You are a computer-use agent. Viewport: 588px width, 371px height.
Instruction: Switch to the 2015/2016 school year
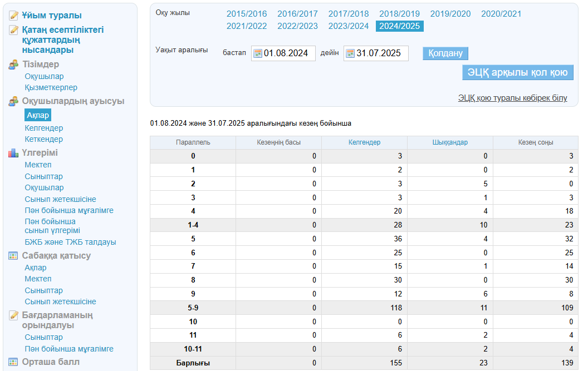point(247,14)
